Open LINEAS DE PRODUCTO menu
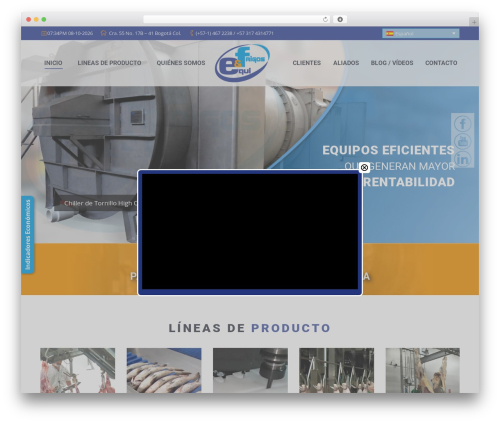Image resolution: width=500 pixels, height=423 pixels. [x=109, y=63]
